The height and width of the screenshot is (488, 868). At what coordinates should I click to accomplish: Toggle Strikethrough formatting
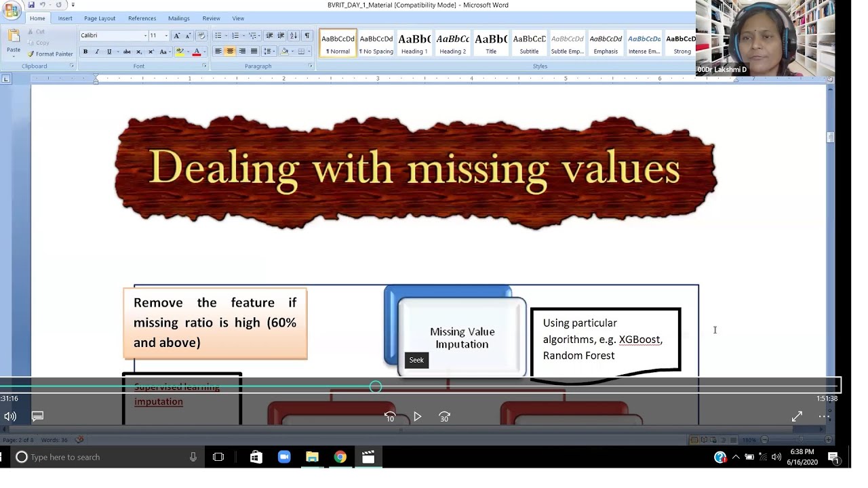point(127,52)
